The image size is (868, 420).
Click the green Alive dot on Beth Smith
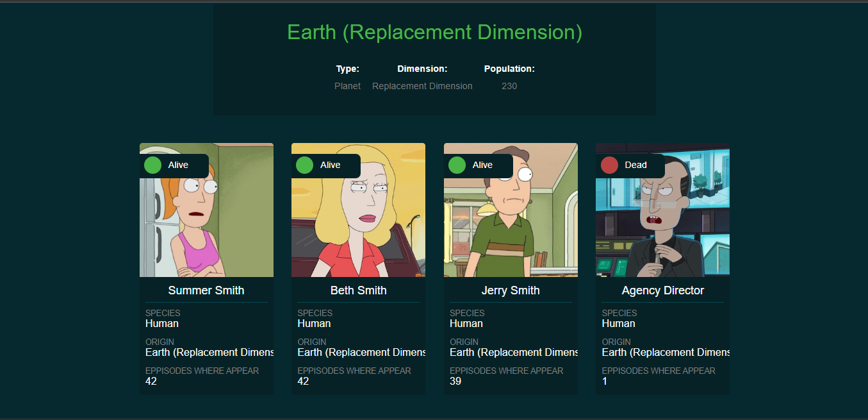click(x=304, y=165)
